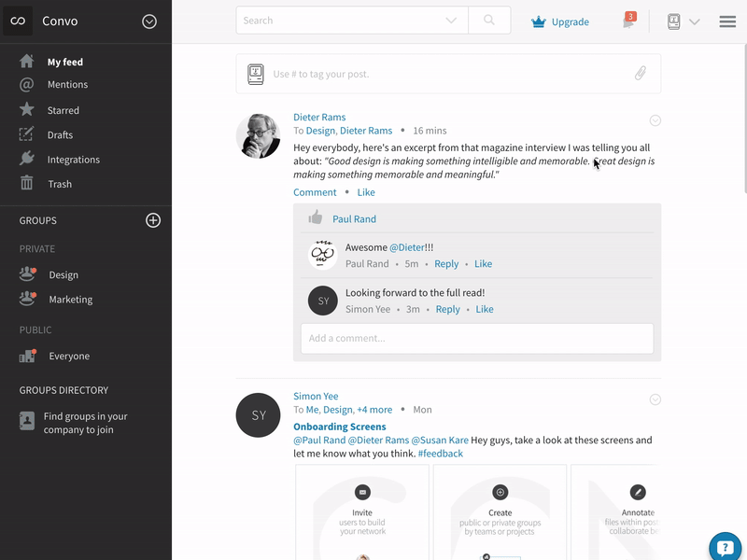Select Mentions in sidebar

click(67, 84)
